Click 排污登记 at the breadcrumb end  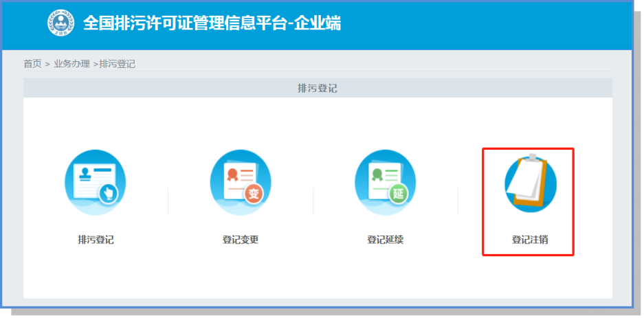[x=118, y=64]
